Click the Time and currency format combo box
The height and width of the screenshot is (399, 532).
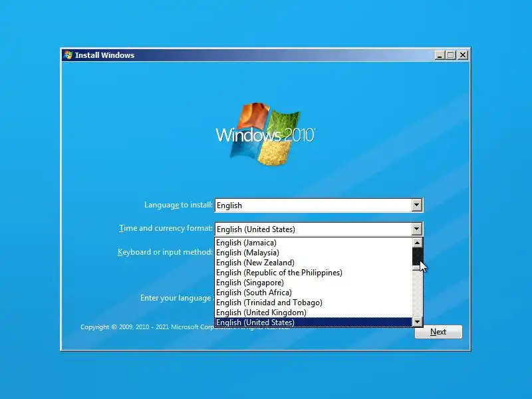319,229
